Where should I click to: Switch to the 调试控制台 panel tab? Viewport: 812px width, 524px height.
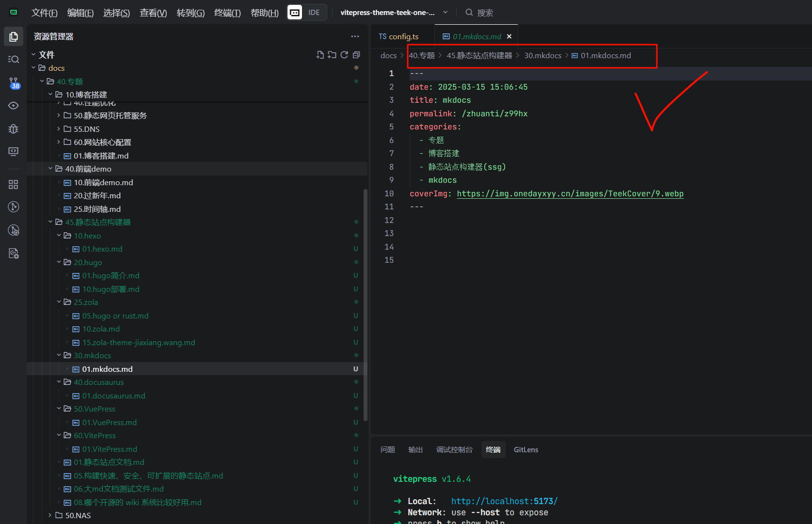click(454, 449)
